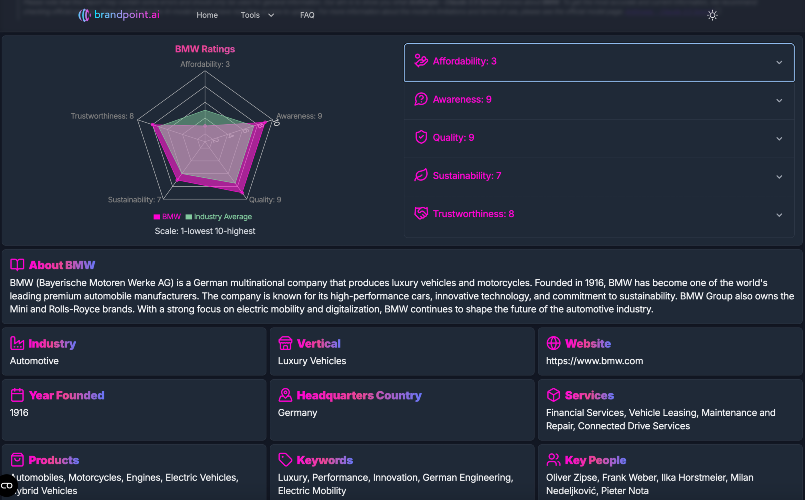Click the Quality: 9 chart axis label

265,200
